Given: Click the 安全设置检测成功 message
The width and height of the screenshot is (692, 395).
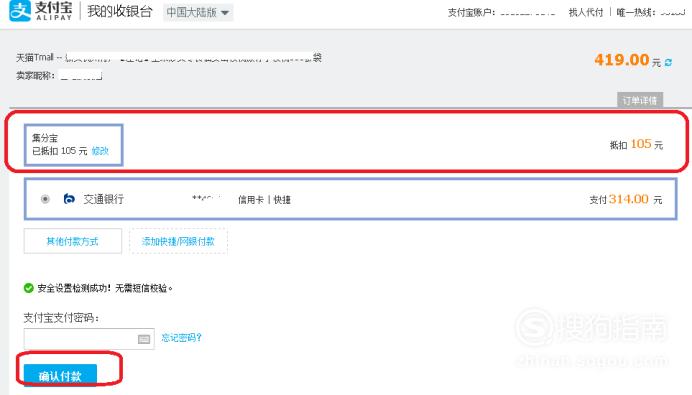Looking at the screenshot, I should 105,288.
